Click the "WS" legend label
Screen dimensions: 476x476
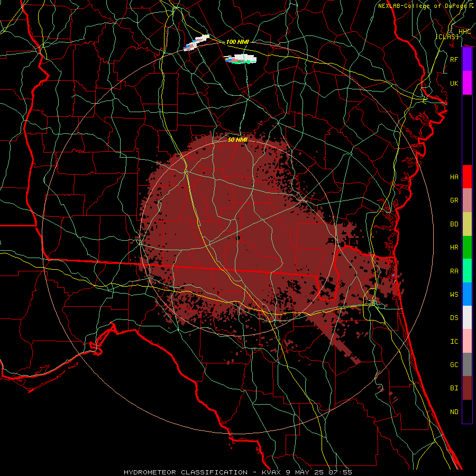pos(454,295)
